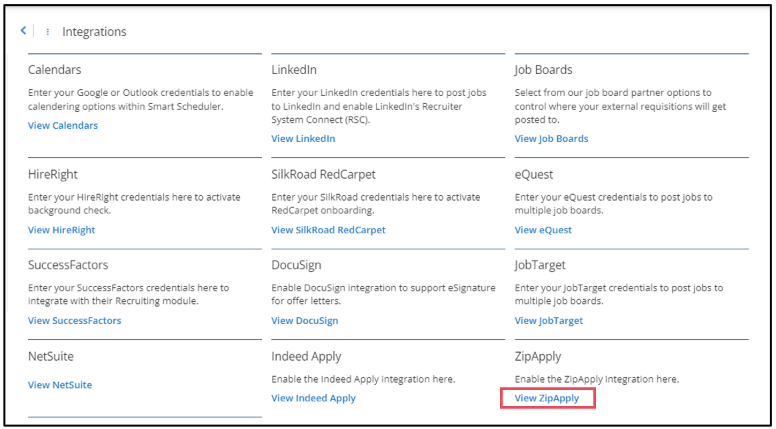Select the View NetSuite link
Viewport: 776px width, 429px height.
tap(60, 385)
